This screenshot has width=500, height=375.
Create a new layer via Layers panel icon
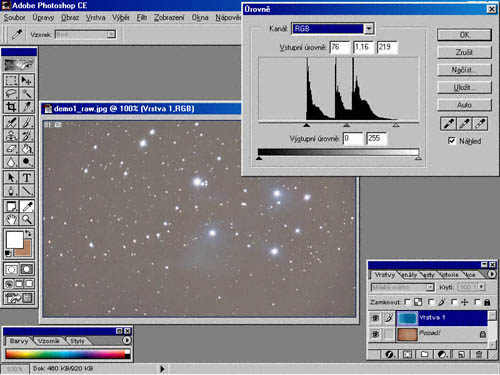461,354
